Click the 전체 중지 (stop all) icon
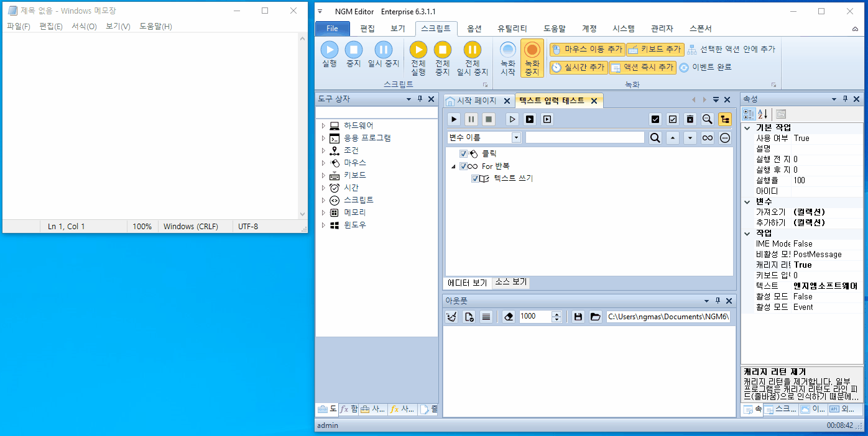868x436 pixels. 442,50
